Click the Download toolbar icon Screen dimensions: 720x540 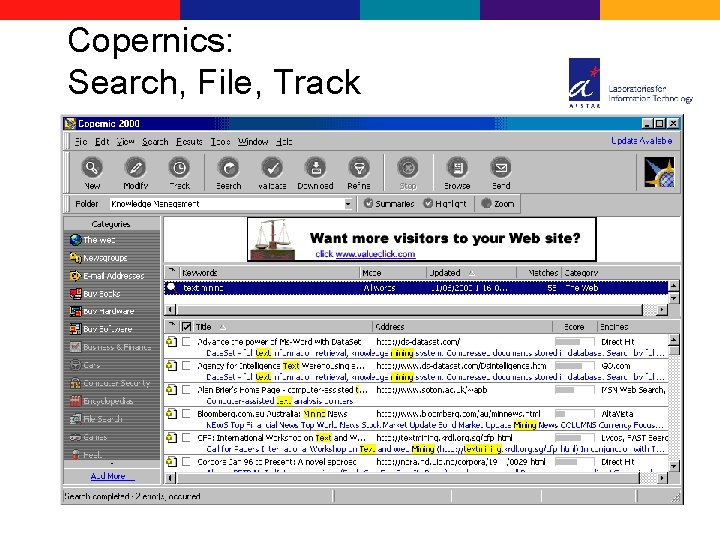coord(315,168)
